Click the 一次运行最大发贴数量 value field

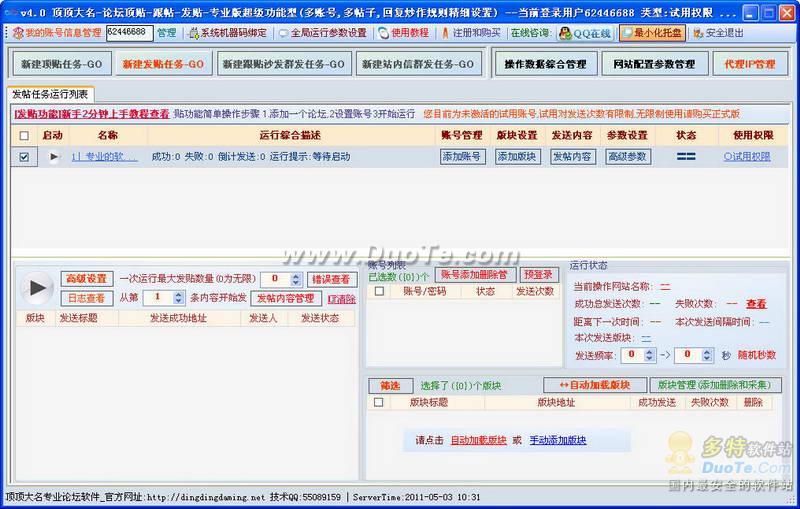click(276, 279)
